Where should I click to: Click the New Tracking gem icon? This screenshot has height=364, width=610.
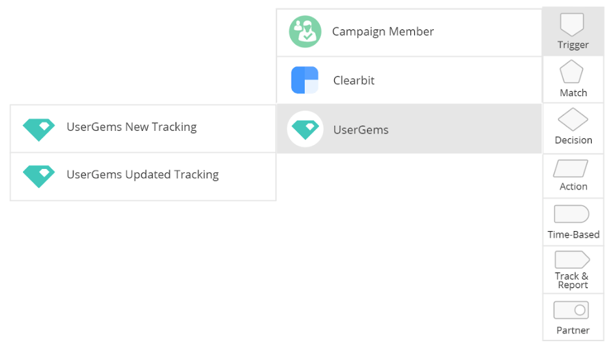(39, 130)
